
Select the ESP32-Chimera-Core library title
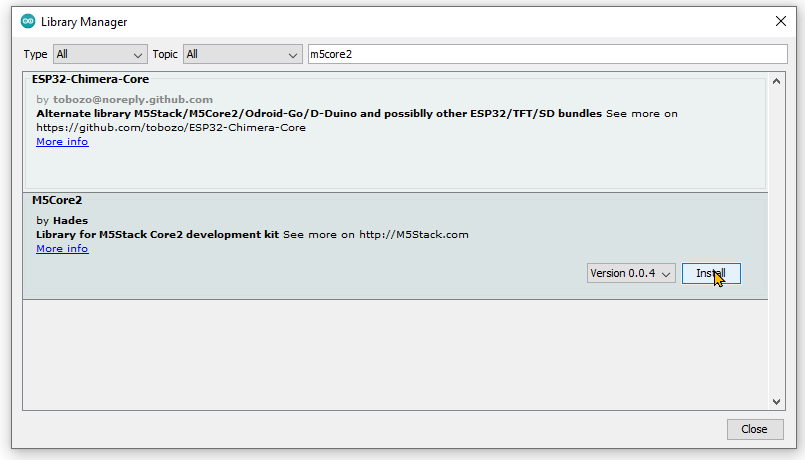pos(90,79)
